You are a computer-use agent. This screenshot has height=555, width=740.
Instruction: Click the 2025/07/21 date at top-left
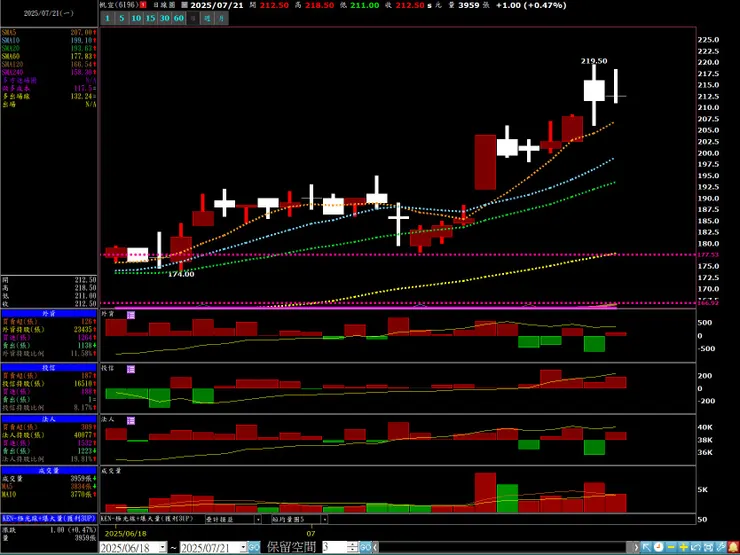click(49, 13)
